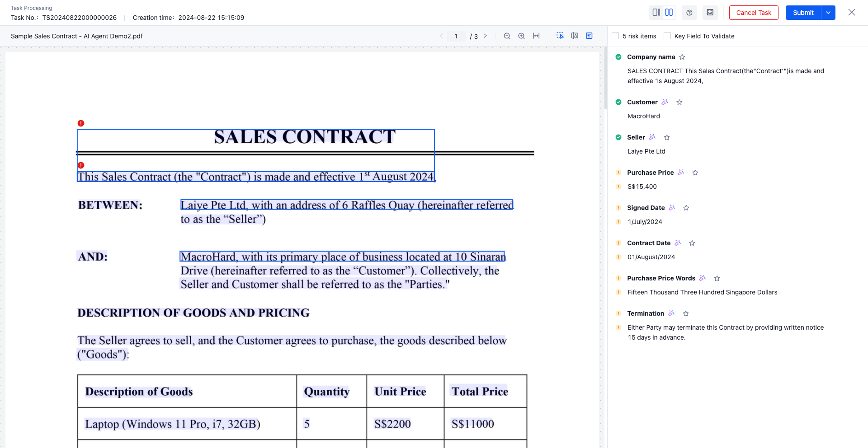868x448 pixels.
Task: Click the page number input field
Action: point(456,36)
